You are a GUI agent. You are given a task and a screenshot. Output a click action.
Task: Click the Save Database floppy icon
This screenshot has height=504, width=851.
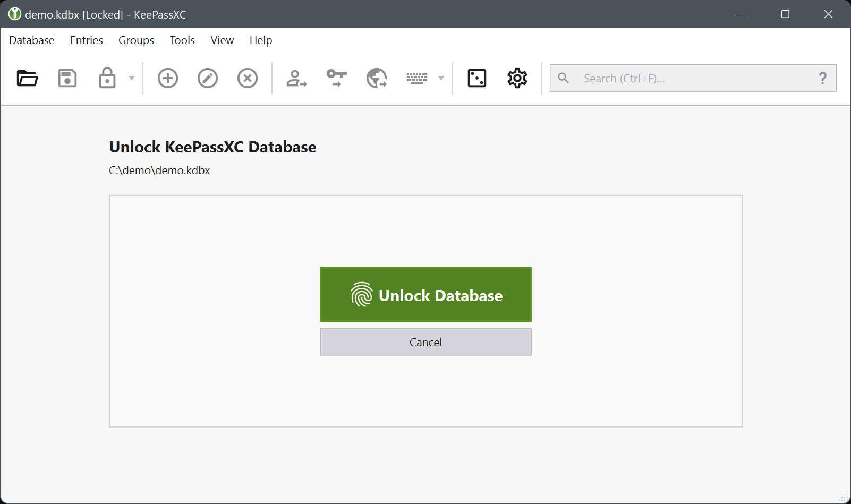[67, 78]
